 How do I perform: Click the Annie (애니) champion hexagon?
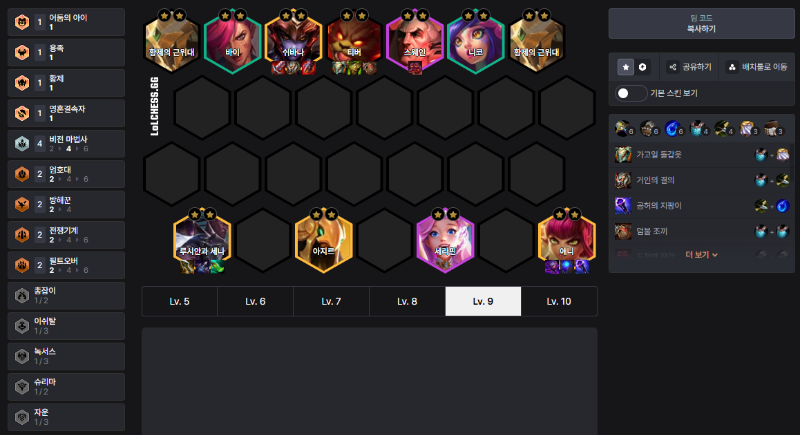(567, 242)
